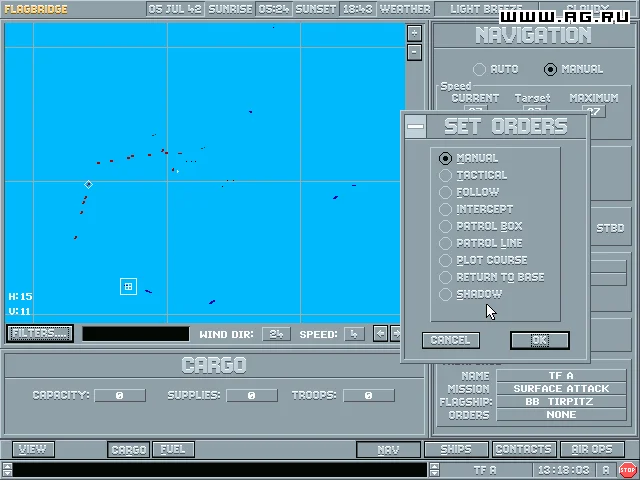
Task: Click the map zoom in plus button
Action: 414,33
